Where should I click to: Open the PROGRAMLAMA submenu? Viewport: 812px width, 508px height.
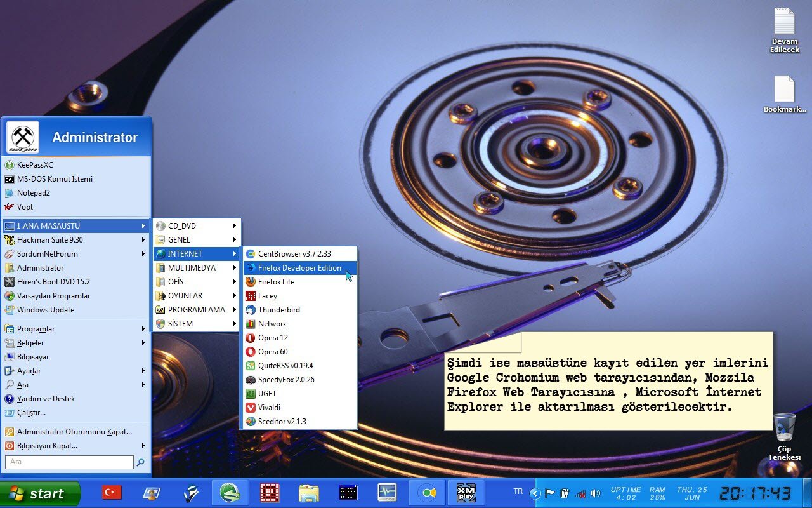coord(197,310)
